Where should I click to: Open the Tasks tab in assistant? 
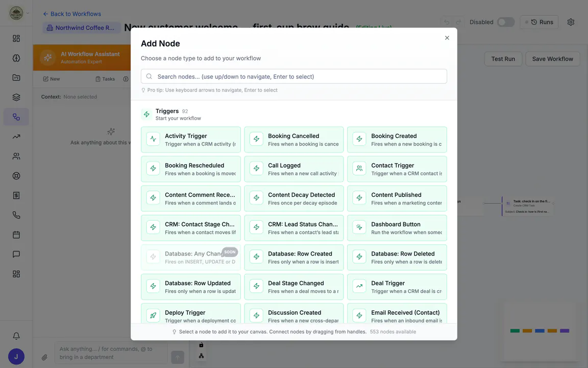pyautogui.click(x=105, y=79)
